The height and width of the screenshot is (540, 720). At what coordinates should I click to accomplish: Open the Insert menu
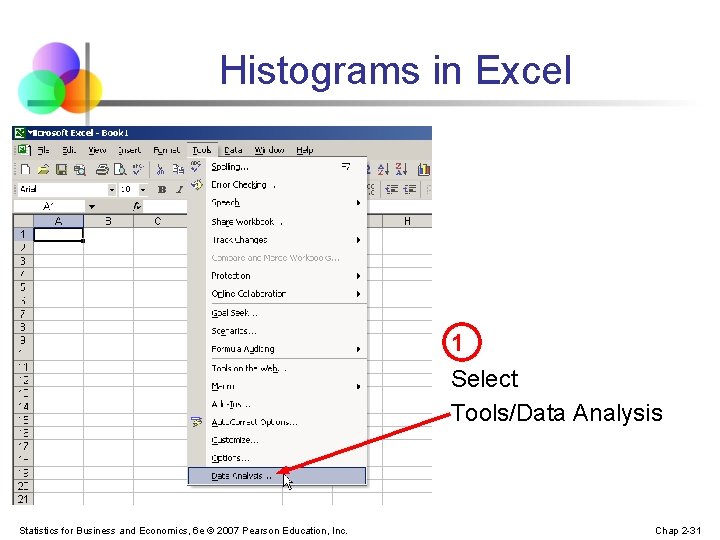129,150
